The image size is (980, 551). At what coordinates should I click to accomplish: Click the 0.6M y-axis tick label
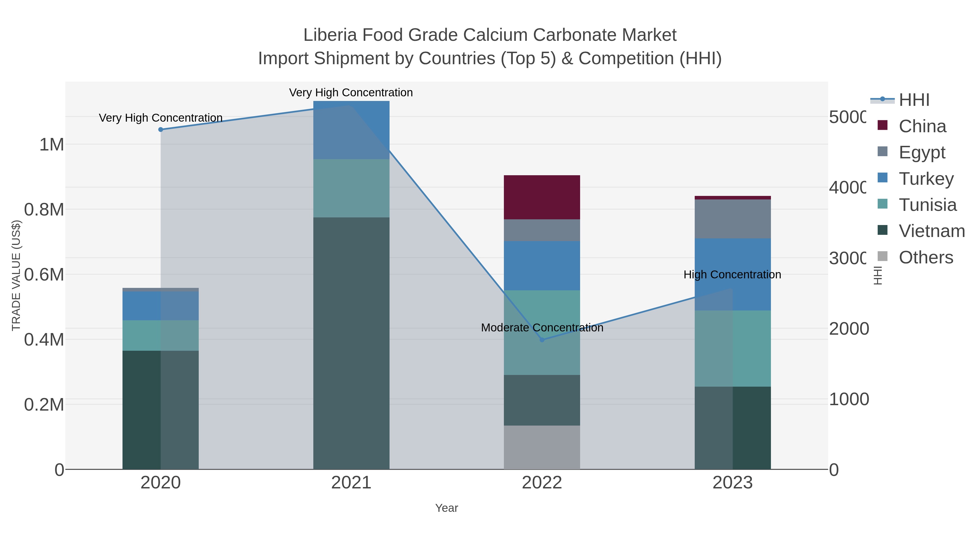(44, 275)
